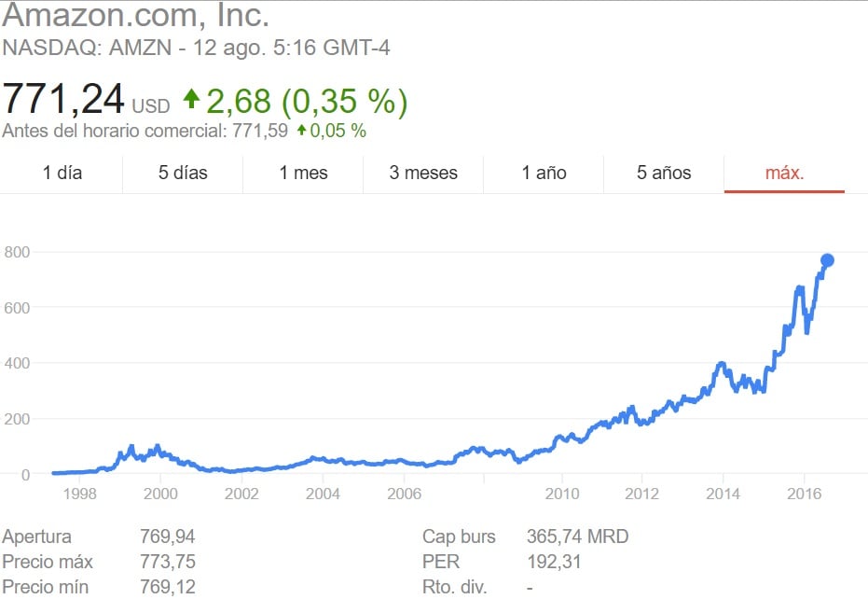Open the 3 meses chart tab
Image resolution: width=868 pixels, height=599 pixels.
point(423,173)
